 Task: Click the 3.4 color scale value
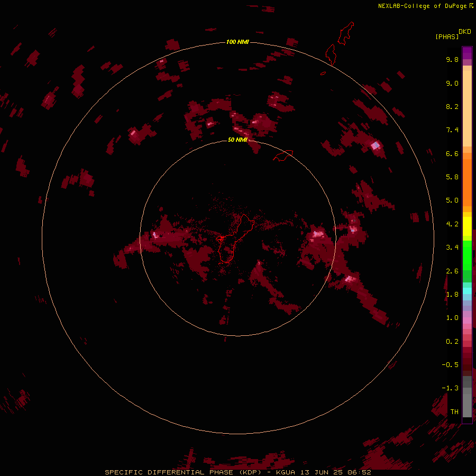point(452,248)
